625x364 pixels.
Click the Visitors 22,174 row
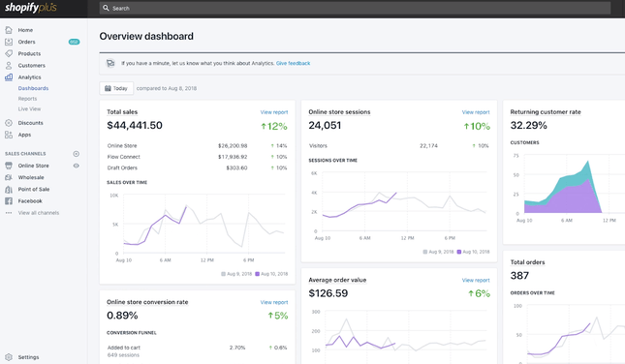click(x=399, y=146)
